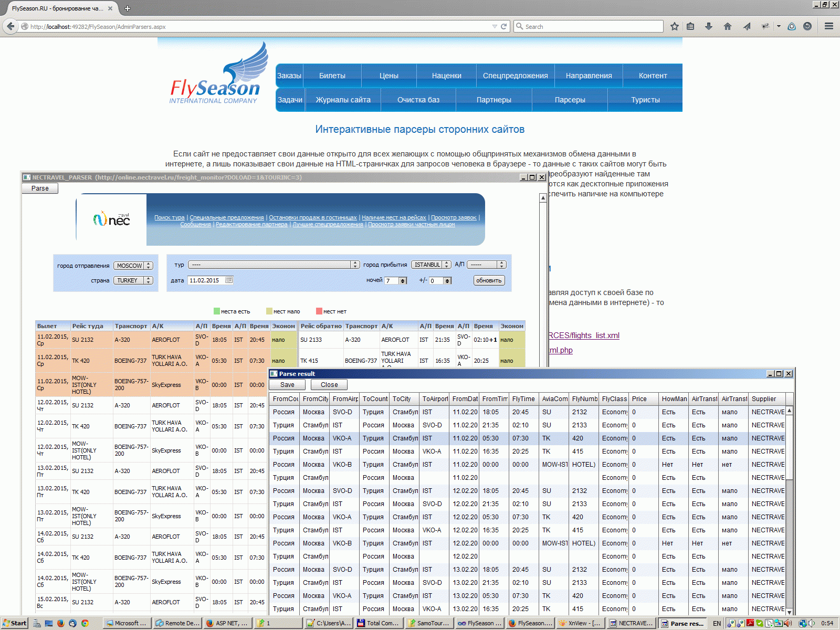Viewport: 840px width, 630px height.
Task: Expand the tour selection dropdown
Action: point(274,265)
